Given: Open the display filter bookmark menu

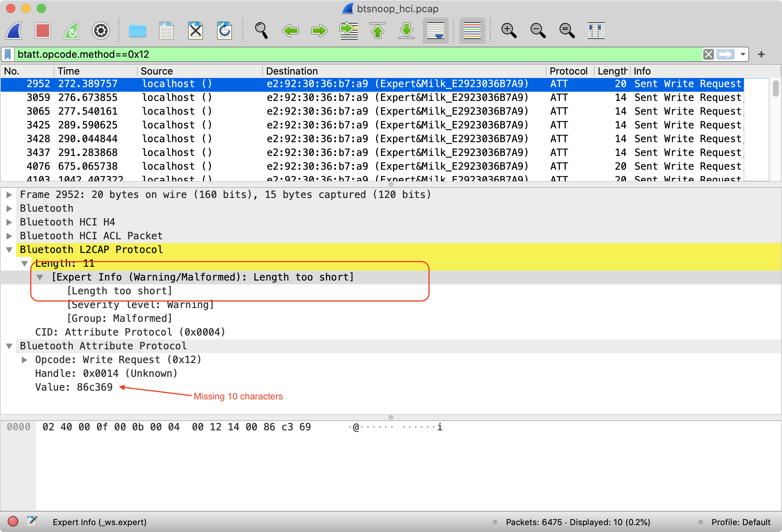Looking at the screenshot, I should tap(8, 54).
